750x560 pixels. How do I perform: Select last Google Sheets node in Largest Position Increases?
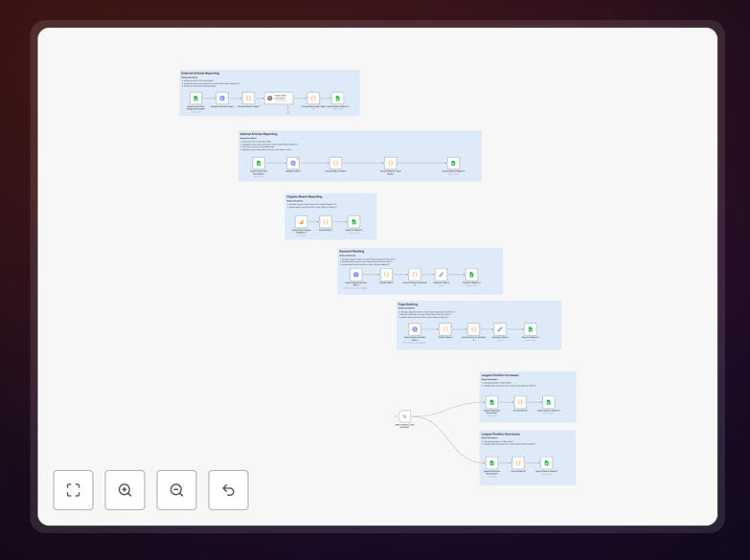coord(549,402)
